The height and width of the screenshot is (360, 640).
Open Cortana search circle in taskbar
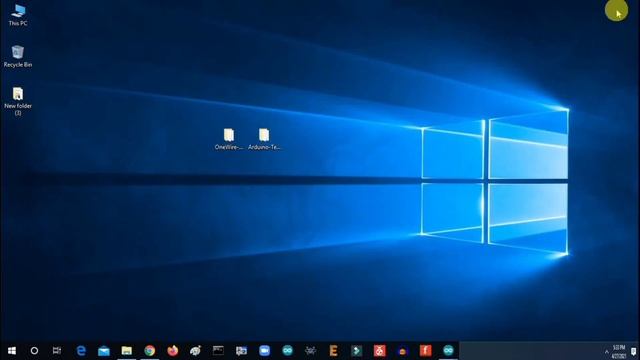34,351
